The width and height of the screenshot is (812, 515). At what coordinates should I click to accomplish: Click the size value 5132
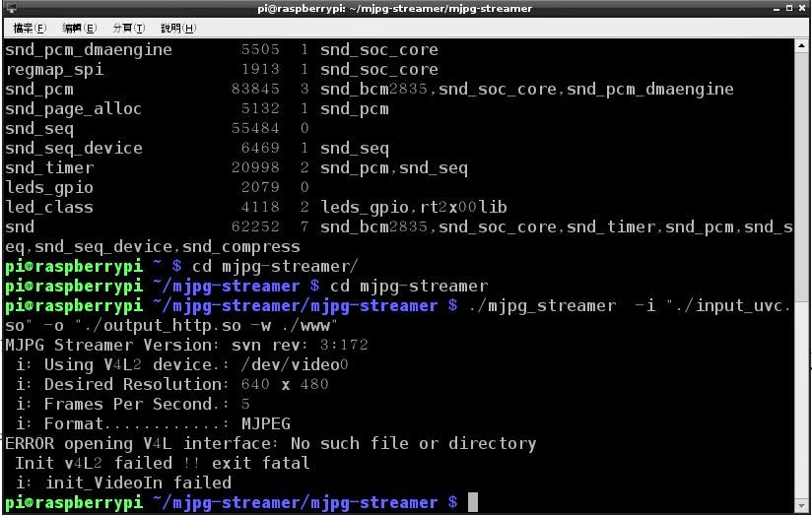coord(260,108)
